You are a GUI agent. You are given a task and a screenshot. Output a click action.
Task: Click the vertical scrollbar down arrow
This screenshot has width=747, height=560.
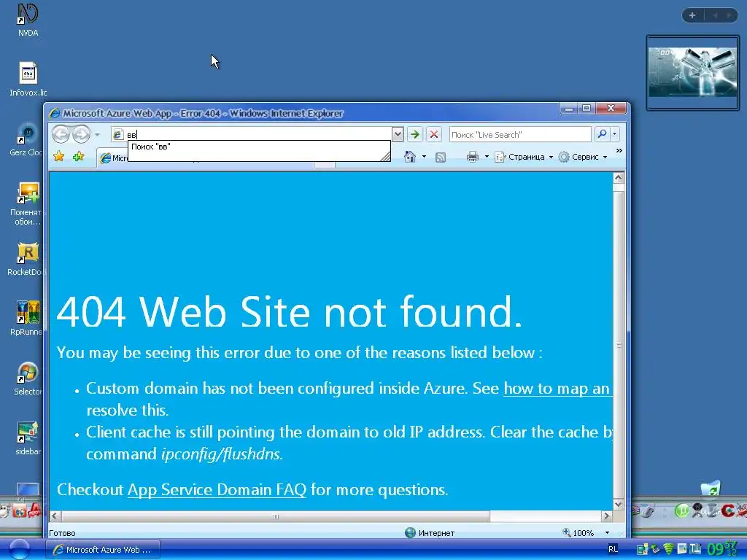[619, 505]
